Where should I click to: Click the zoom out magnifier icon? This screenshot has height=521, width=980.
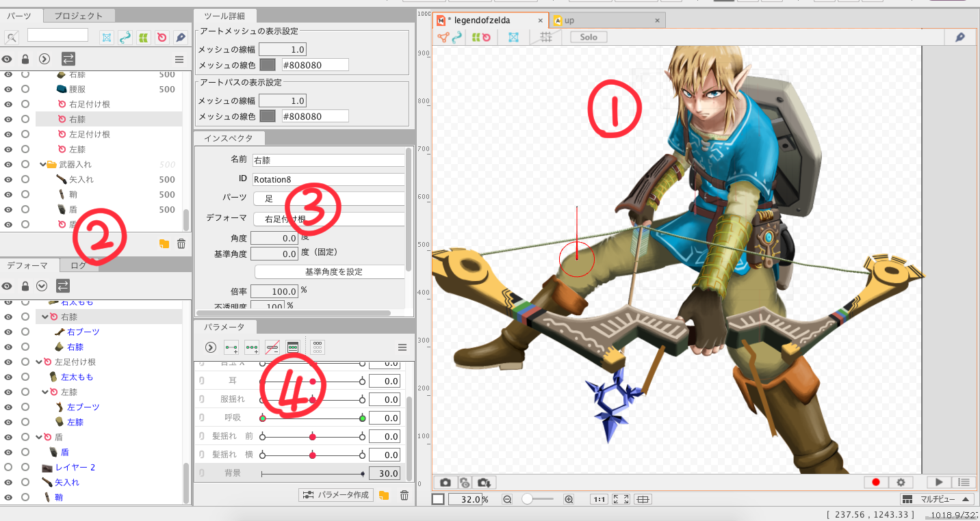tap(508, 500)
